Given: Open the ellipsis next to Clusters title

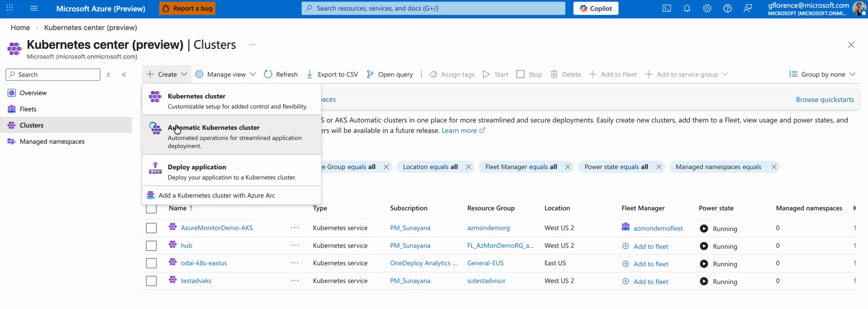Looking at the screenshot, I should pos(252,45).
